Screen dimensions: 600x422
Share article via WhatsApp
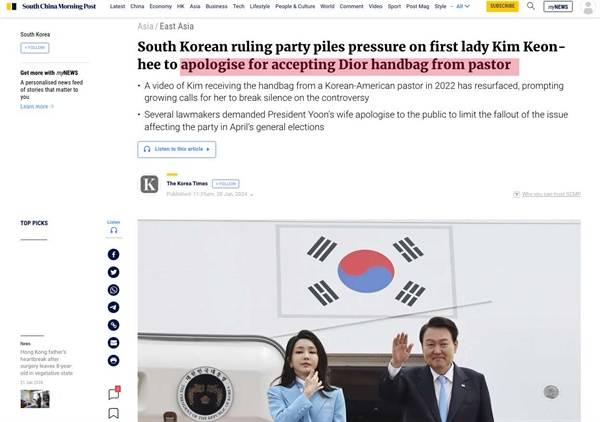tap(113, 290)
